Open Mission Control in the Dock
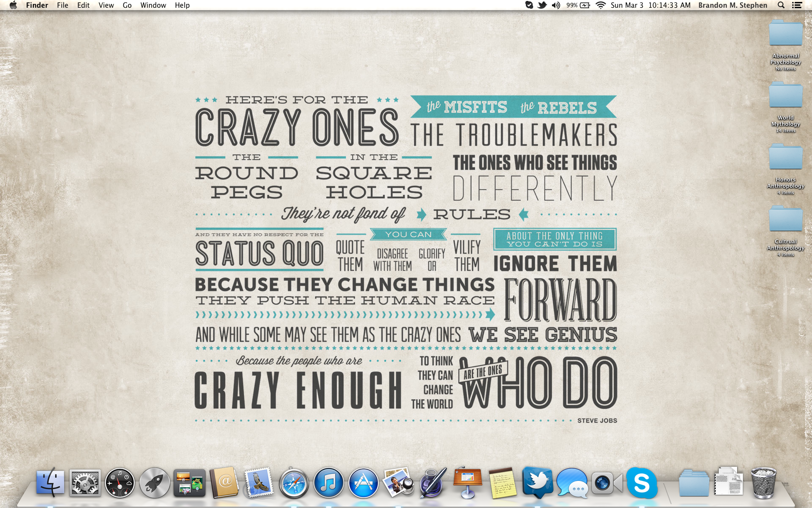This screenshot has width=812, height=508. coord(189,483)
